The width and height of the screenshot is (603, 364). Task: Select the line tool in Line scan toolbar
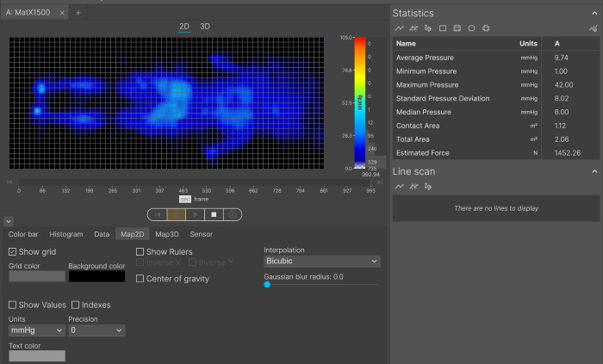399,186
